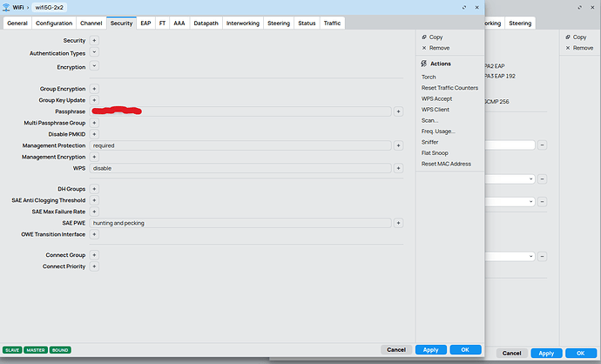This screenshot has height=364, width=601.
Task: Click Cancel in the background window
Action: pos(511,354)
